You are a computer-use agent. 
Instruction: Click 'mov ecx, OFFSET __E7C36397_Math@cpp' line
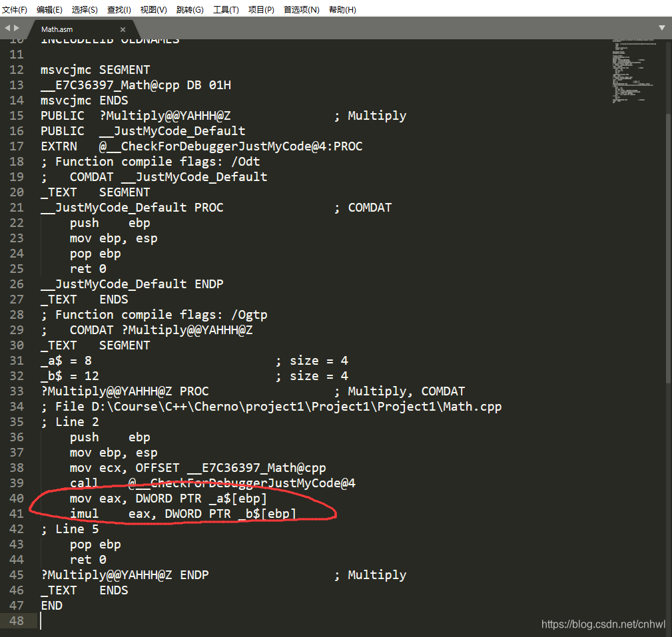tap(198, 468)
